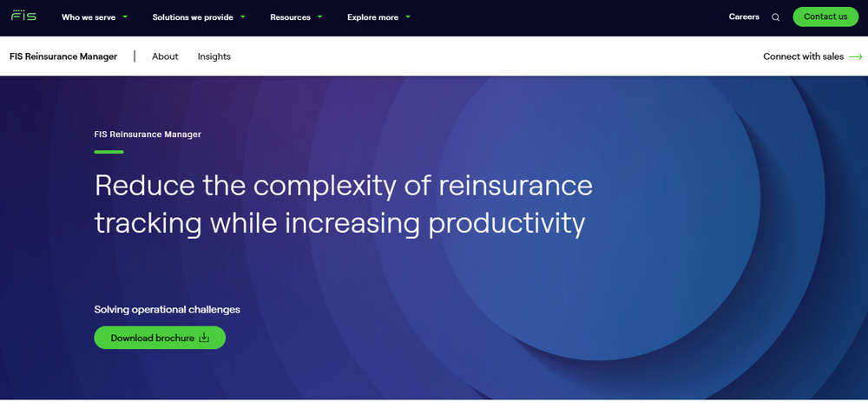
Task: Click the Connect with sales link
Action: (x=803, y=56)
